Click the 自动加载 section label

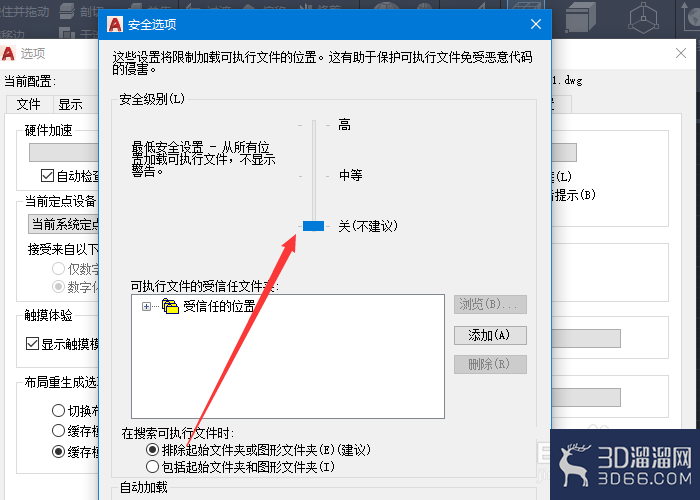point(143,488)
